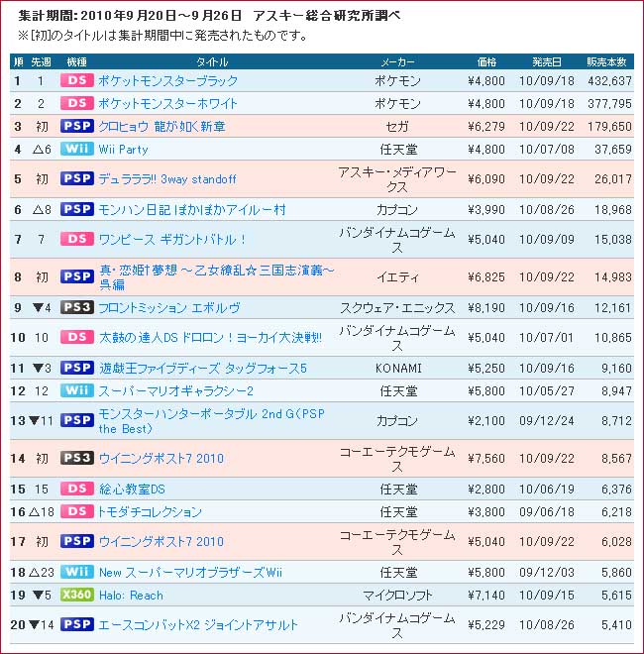
Task: Select sales figure 432,637
Action: (609, 80)
